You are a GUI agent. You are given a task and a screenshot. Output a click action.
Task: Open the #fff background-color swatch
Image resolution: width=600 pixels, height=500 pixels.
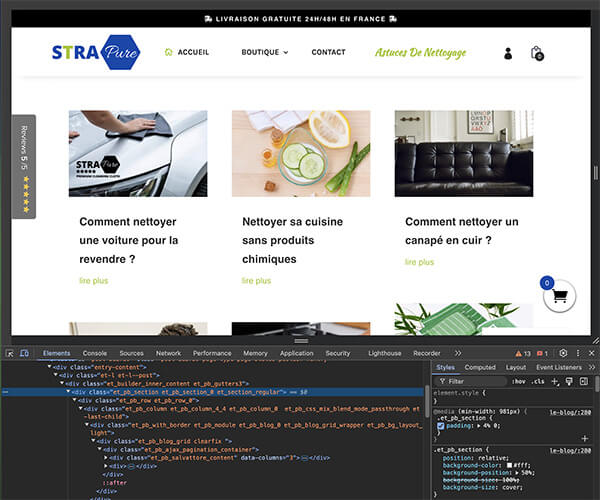click(x=509, y=466)
